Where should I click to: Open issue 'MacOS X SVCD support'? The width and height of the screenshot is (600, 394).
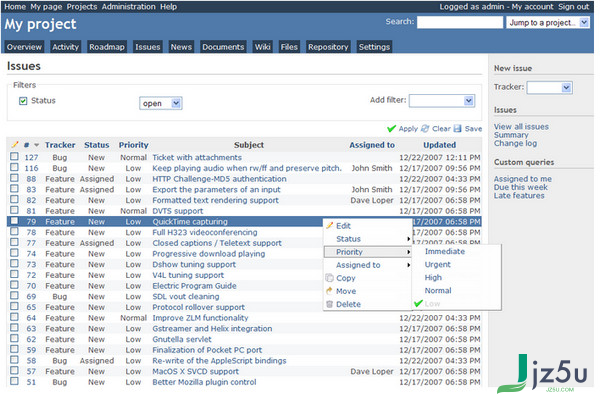click(x=196, y=371)
